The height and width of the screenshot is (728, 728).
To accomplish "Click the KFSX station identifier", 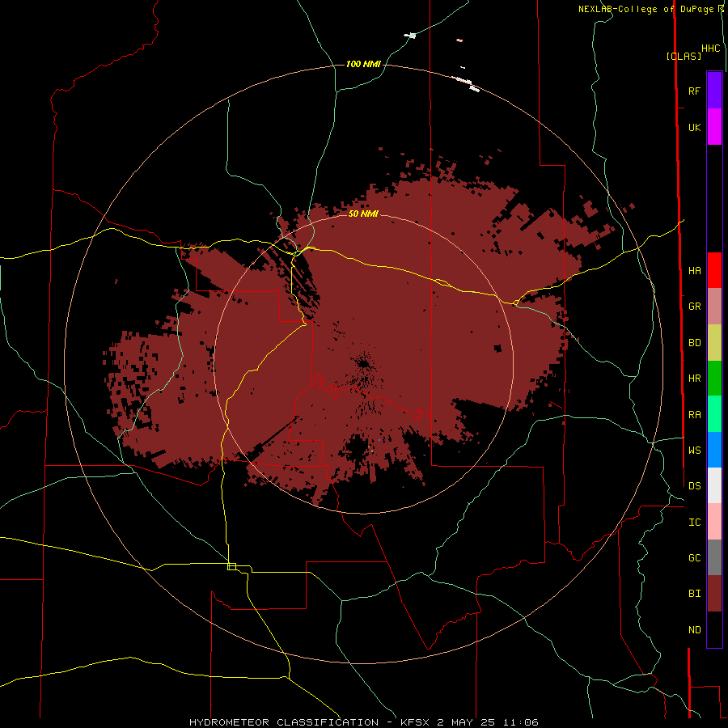I will [x=416, y=722].
